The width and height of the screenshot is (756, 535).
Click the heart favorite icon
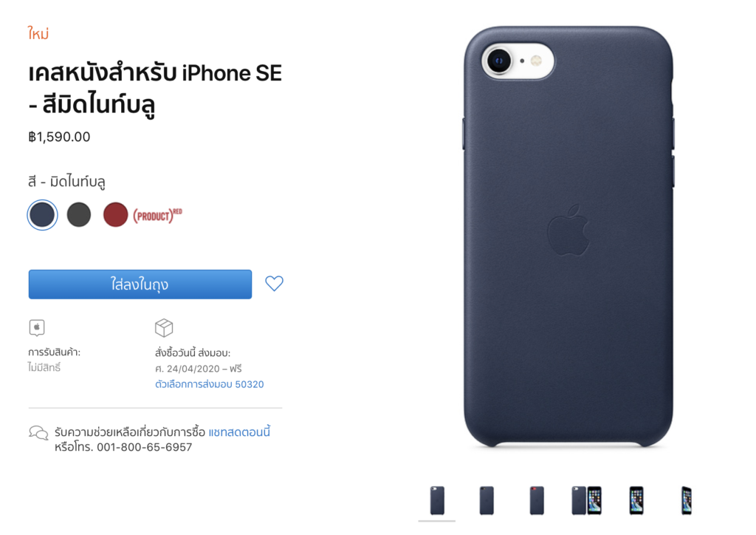[x=274, y=283]
